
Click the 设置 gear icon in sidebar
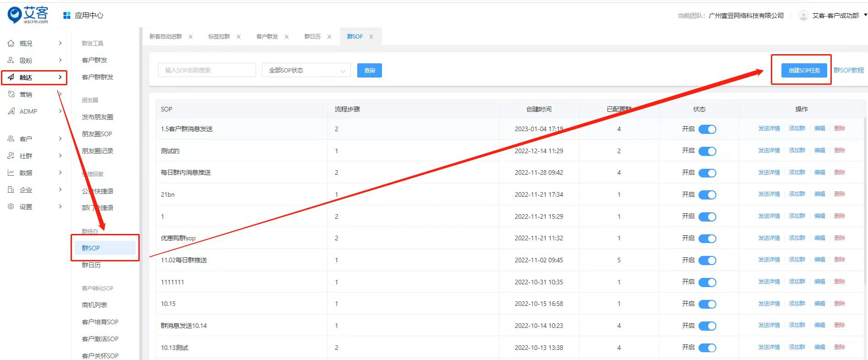point(11,206)
